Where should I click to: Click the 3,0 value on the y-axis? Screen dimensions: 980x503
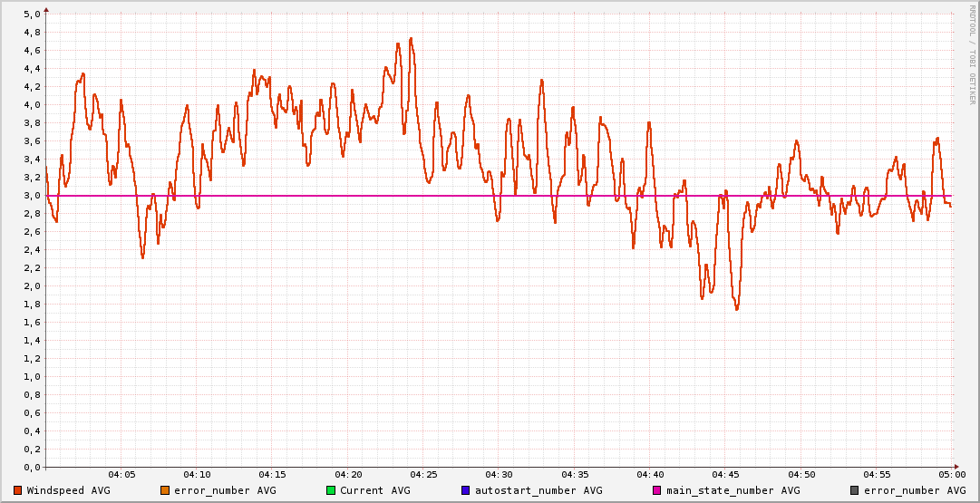[32, 196]
